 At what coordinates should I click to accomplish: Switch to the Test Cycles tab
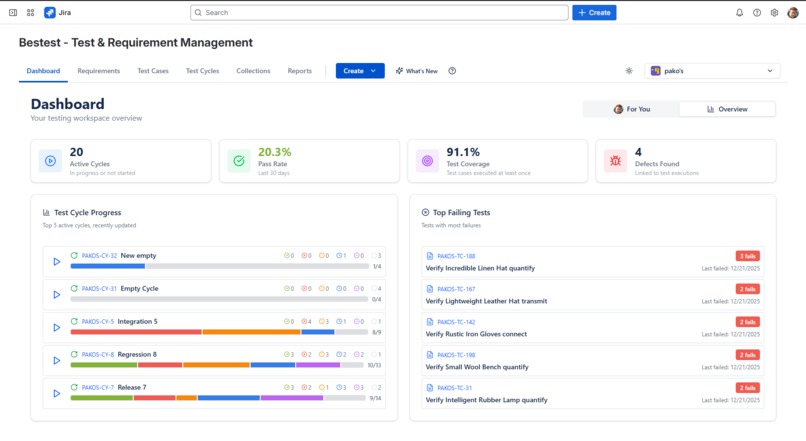pyautogui.click(x=203, y=71)
